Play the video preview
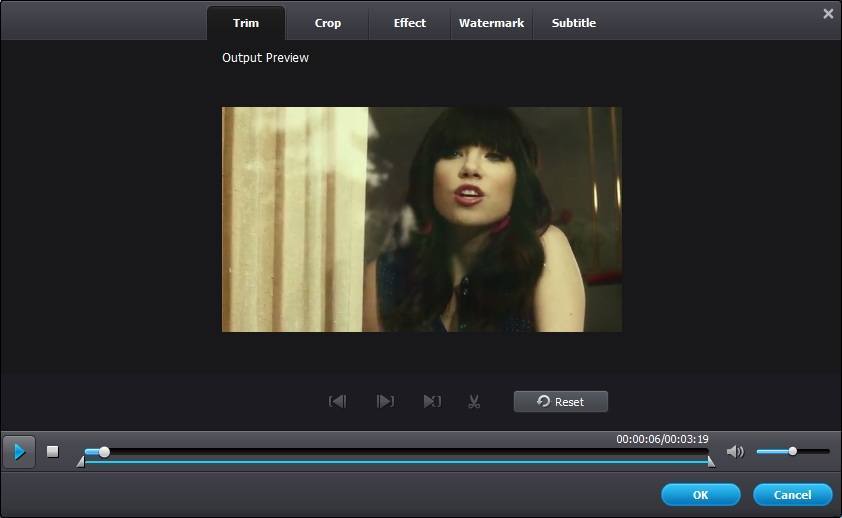The width and height of the screenshot is (842, 518). coord(19,452)
